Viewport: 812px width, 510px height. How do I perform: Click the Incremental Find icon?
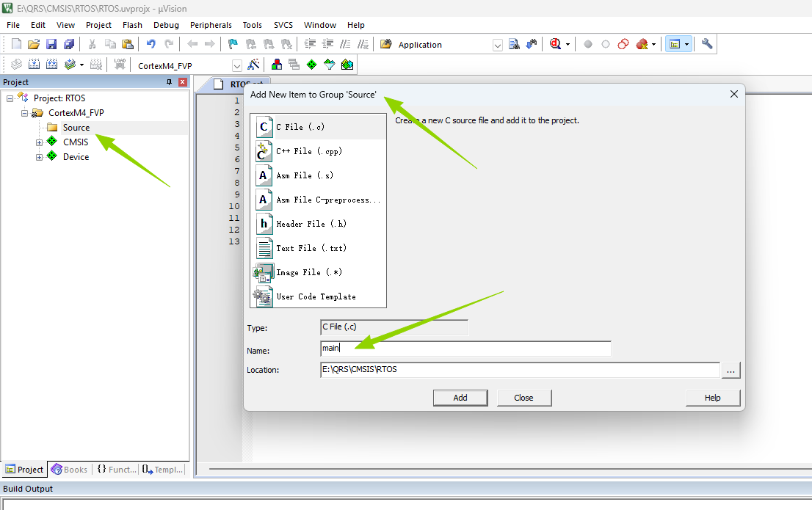coord(532,45)
